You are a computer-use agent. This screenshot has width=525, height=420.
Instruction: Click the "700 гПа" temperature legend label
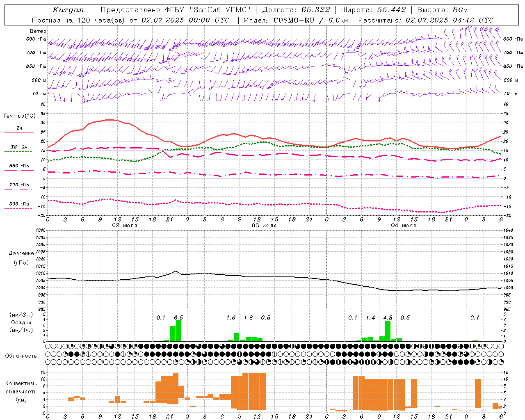pyautogui.click(x=19, y=185)
